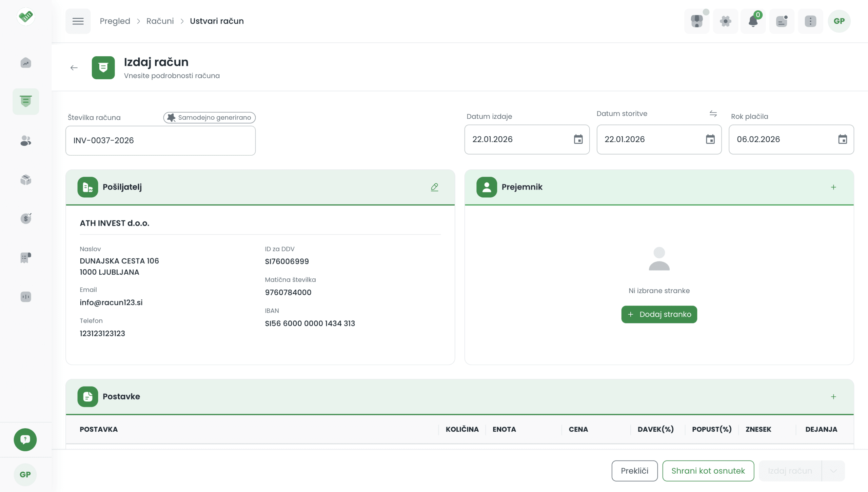The image size is (868, 492).
Task: Open the Rok plačila calendar picker
Action: (842, 139)
